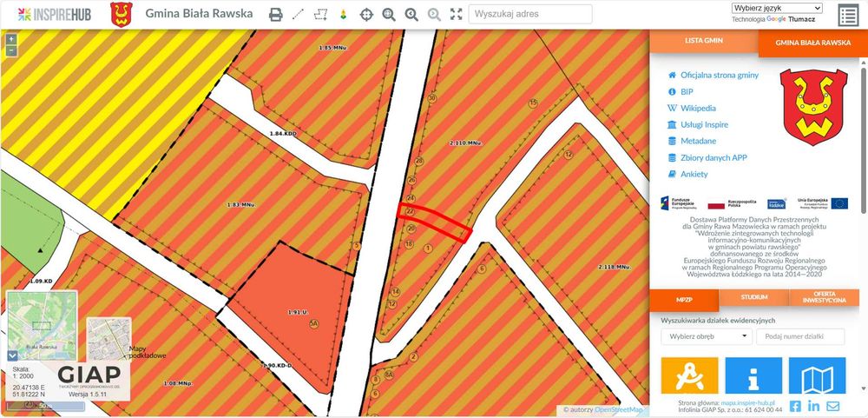The width and height of the screenshot is (868, 418).
Task: Open the blue folded map tile
Action: 817,376
